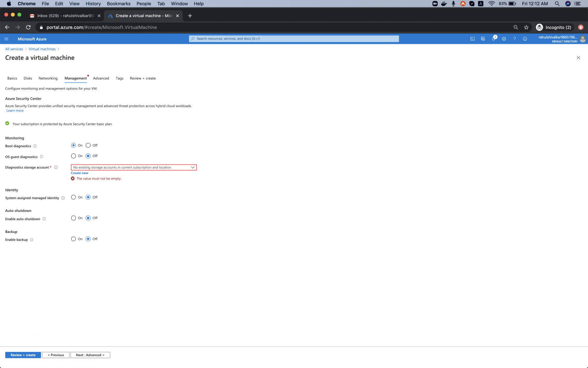
Task: Open the Directory and subscription filter
Action: coord(483,39)
